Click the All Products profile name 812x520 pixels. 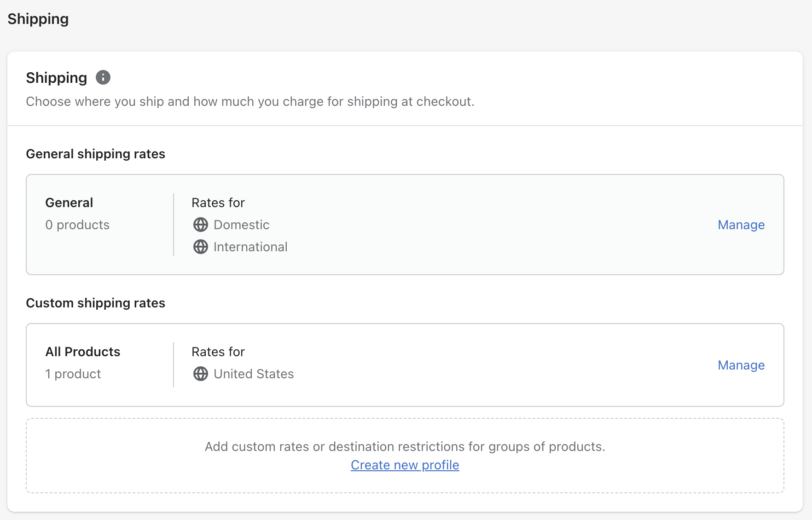tap(83, 352)
